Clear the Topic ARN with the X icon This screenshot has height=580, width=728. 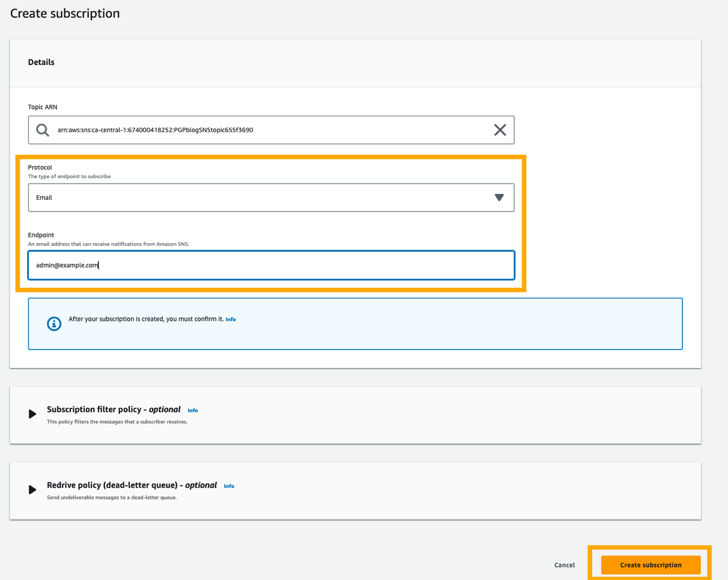500,130
